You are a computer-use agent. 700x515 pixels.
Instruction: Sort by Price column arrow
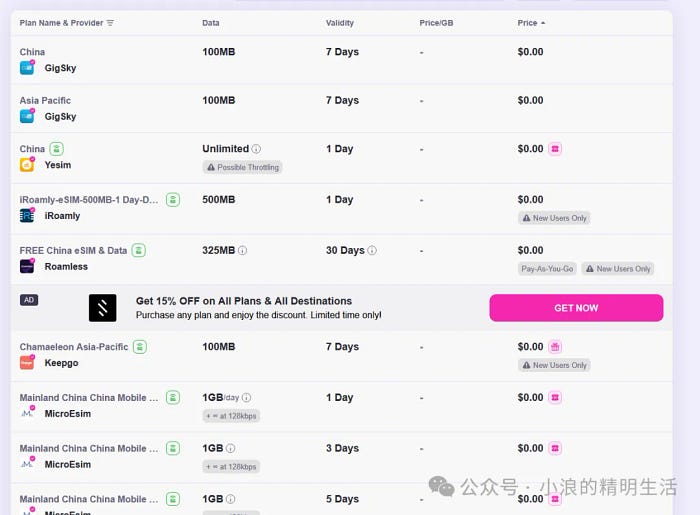pyautogui.click(x=543, y=23)
